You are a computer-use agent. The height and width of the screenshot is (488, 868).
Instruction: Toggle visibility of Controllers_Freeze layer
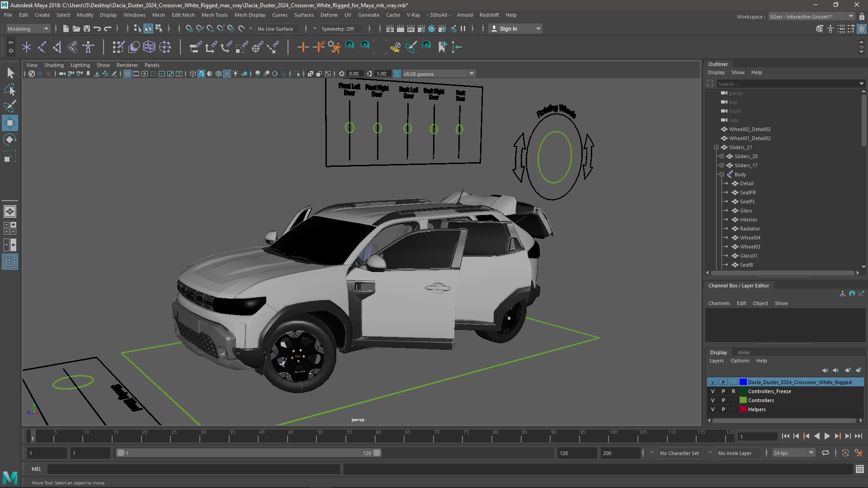(713, 391)
